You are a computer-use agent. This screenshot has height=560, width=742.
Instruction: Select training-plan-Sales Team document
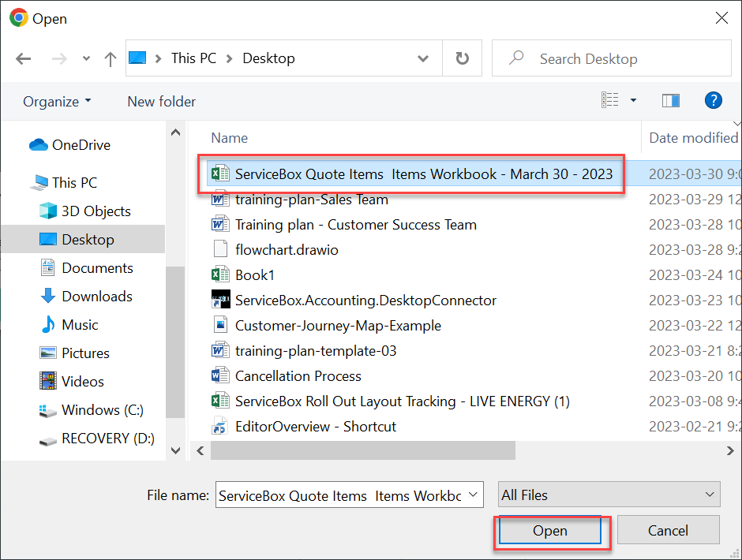[x=311, y=199]
